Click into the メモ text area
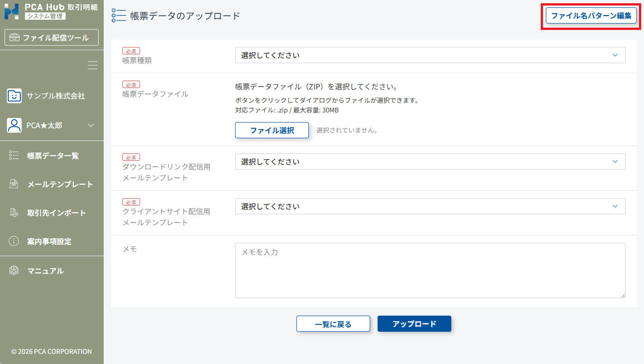Image resolution: width=644 pixels, height=364 pixels. tap(430, 270)
